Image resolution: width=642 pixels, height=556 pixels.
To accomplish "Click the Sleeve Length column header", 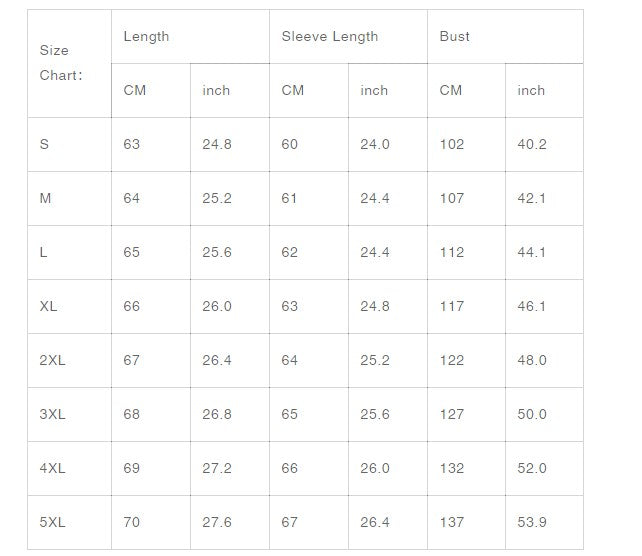I will [x=330, y=37].
